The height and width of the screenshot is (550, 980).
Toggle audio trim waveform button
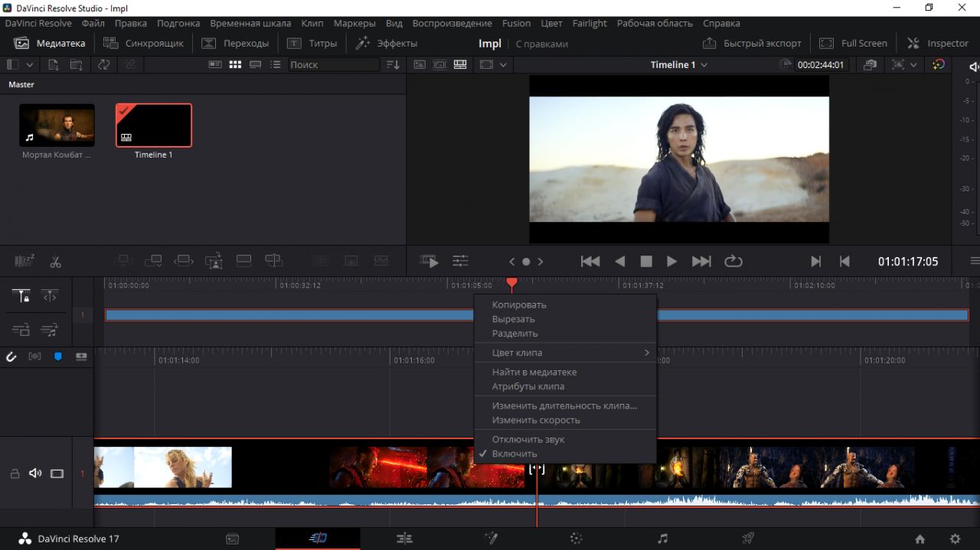click(x=34, y=356)
